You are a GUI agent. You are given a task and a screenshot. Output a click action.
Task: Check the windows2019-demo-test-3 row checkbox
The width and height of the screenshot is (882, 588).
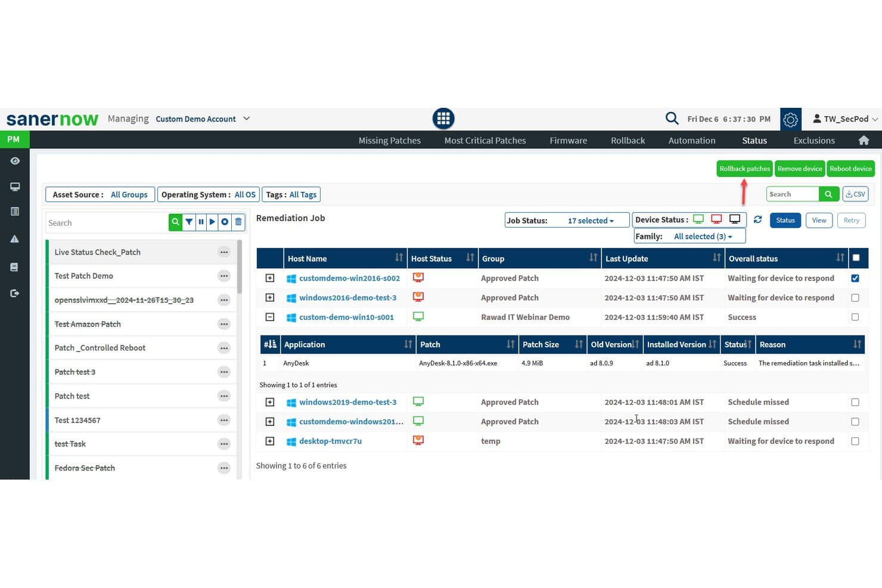tap(855, 402)
